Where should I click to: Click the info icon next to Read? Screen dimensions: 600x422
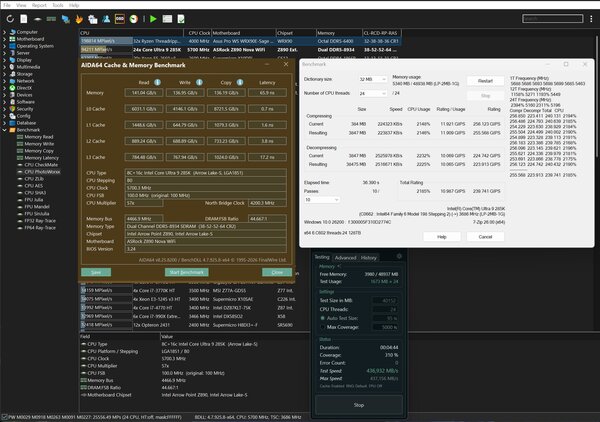point(157,82)
